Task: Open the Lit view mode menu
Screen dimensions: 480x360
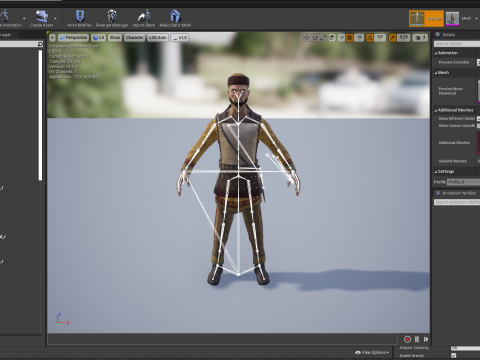Action: pyautogui.click(x=99, y=38)
